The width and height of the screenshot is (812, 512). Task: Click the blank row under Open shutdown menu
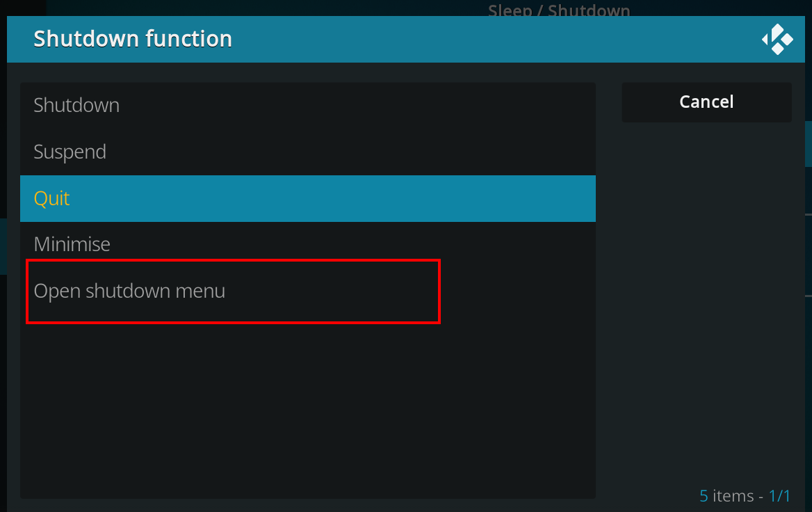tap(307, 337)
